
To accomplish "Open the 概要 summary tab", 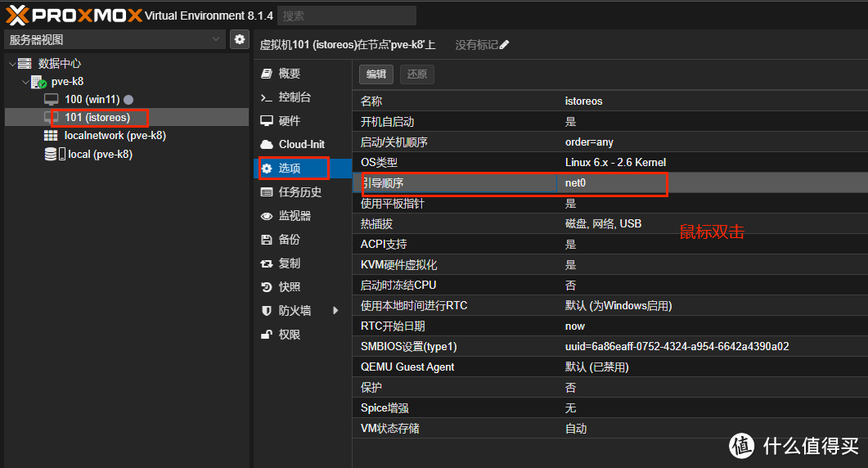I will 303,74.
